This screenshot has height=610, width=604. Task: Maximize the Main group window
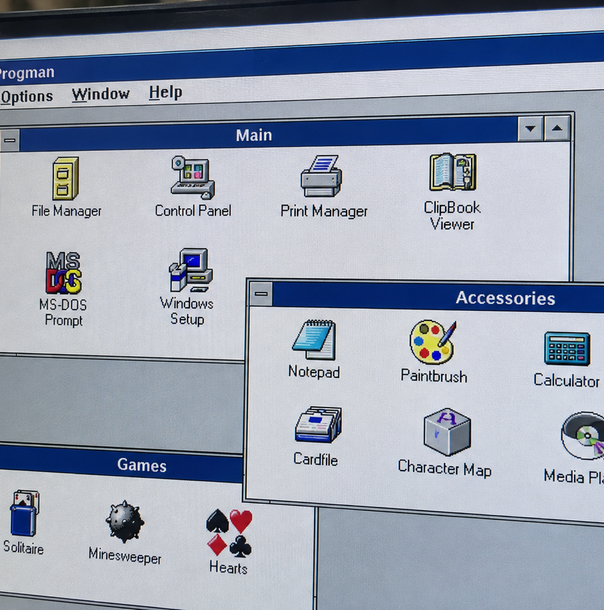(557, 128)
